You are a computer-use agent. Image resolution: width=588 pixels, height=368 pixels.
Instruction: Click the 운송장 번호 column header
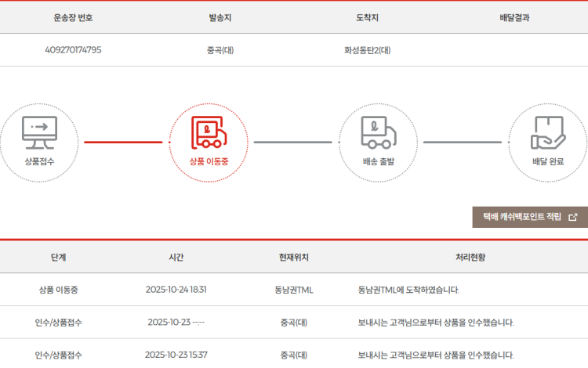coord(73,17)
